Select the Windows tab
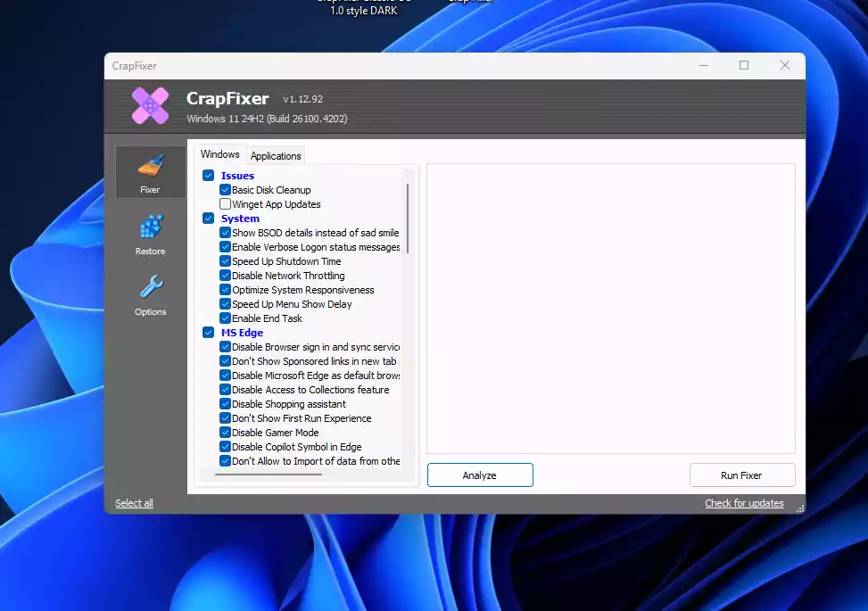Screen dimensions: 868x611 click(x=219, y=153)
